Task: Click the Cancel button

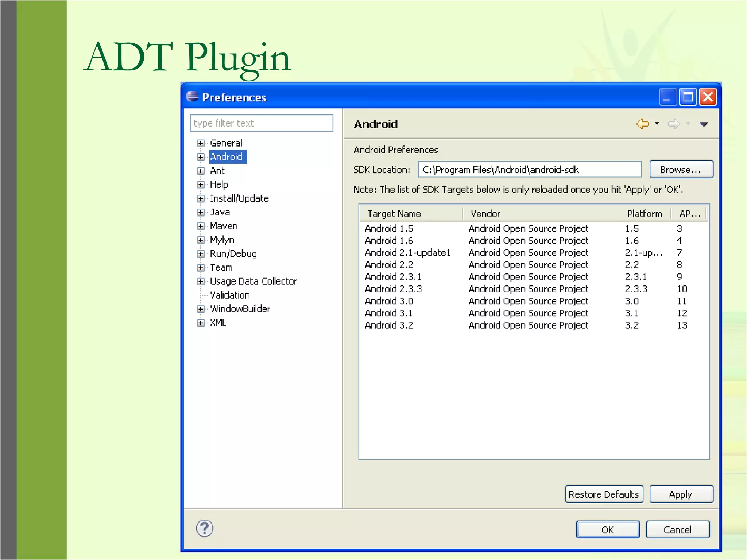Action: (678, 530)
